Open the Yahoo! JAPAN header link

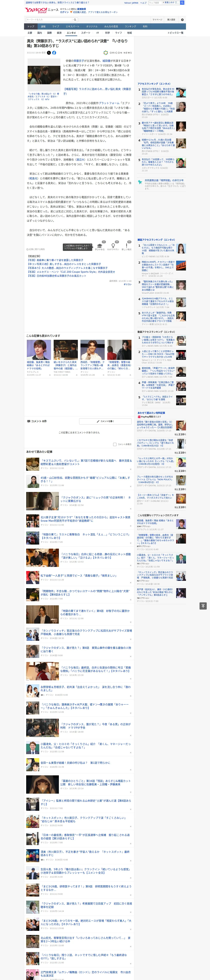pyautogui.click(x=131, y=3)
